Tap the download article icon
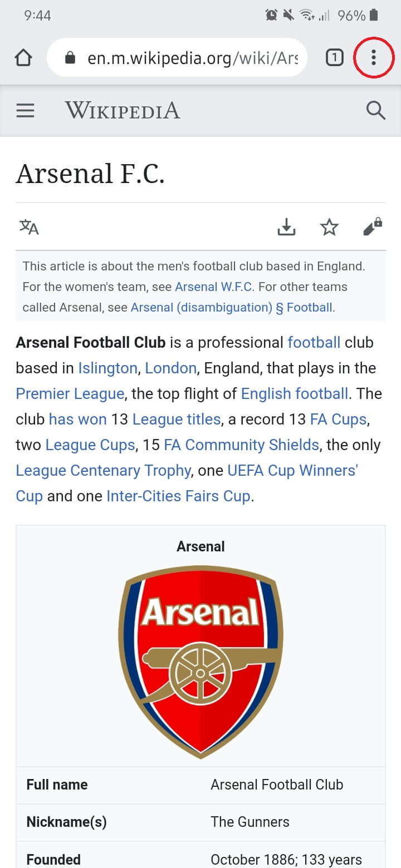 [x=286, y=227]
